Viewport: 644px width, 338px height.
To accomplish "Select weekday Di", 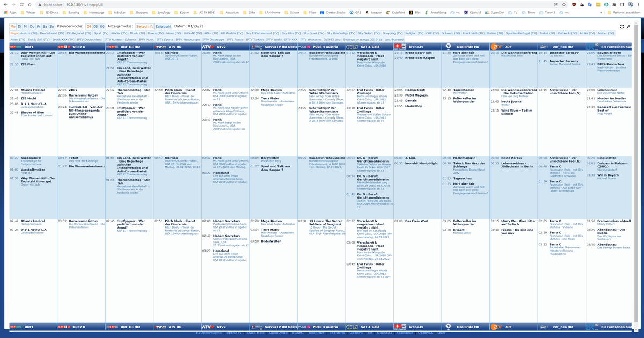I will click(x=19, y=26).
